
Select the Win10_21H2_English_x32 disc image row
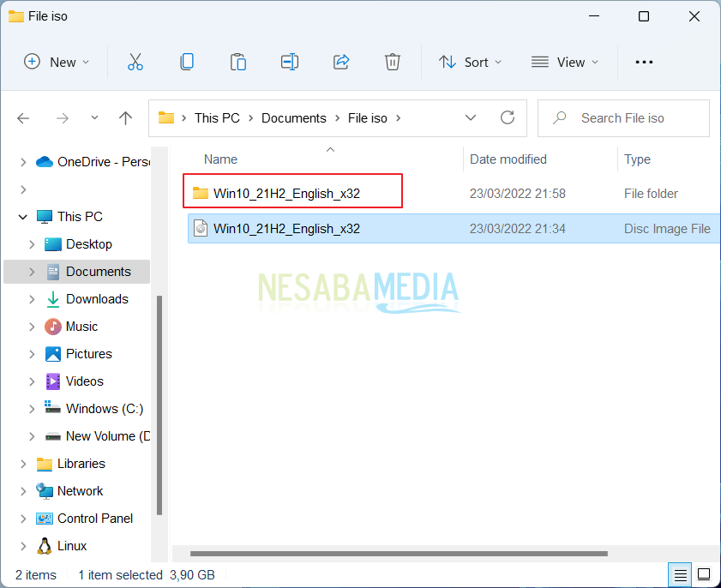click(454, 229)
